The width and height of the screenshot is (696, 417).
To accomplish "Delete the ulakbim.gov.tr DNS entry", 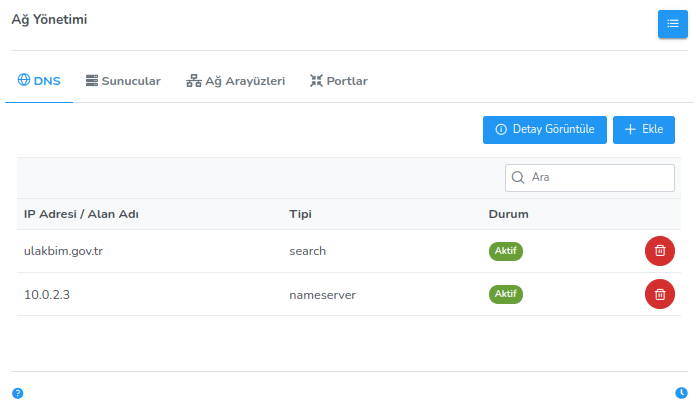I will point(659,251).
